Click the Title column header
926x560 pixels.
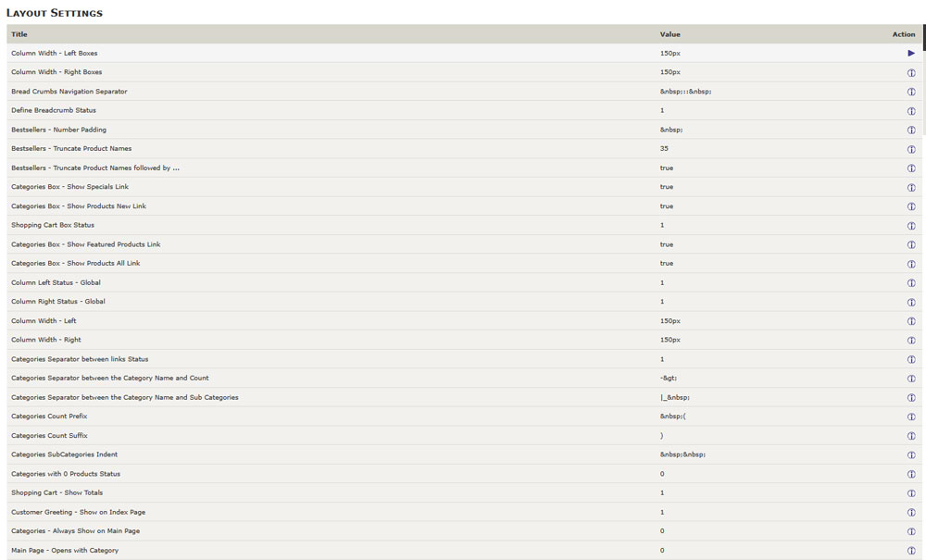coord(17,34)
